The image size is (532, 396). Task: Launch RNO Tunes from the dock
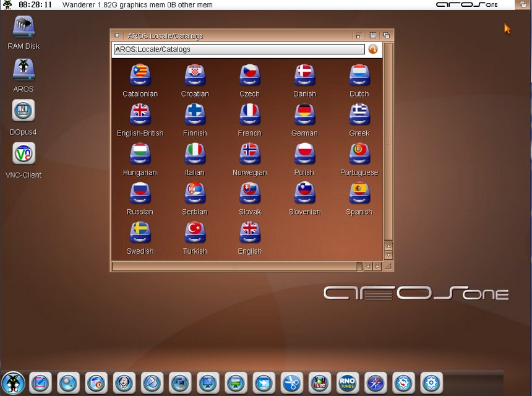point(348,383)
